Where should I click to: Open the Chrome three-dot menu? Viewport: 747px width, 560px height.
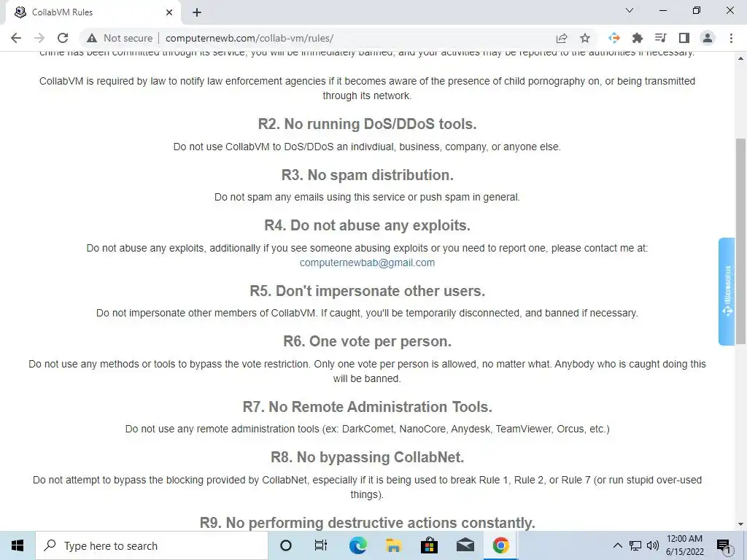731,38
